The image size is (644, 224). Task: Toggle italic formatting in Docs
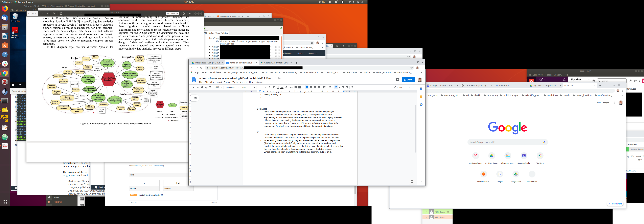point(274,87)
